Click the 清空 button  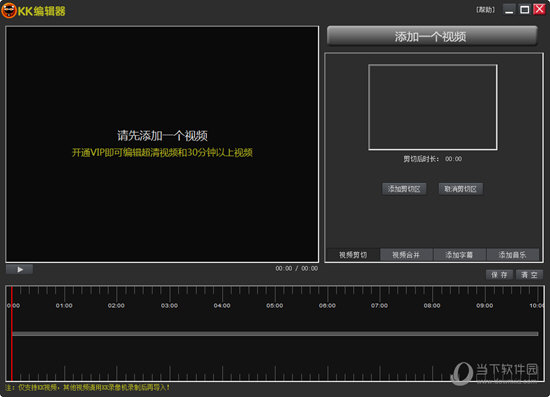(529, 275)
